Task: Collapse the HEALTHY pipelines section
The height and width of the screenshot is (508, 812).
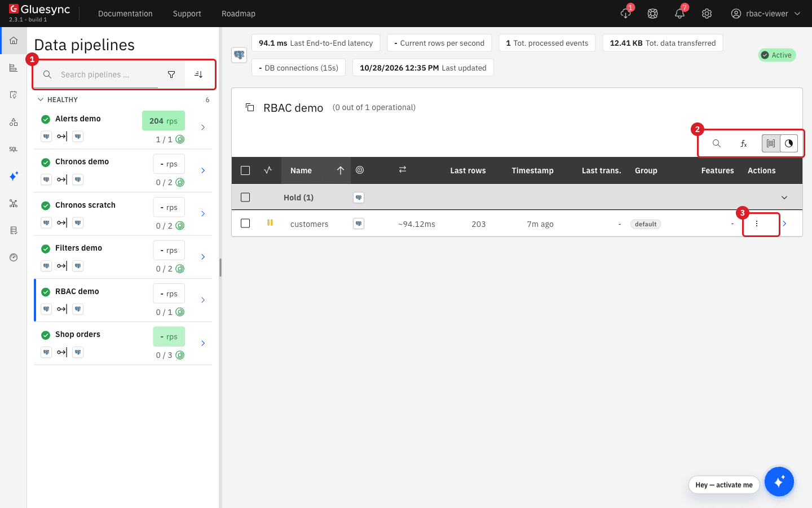Action: tap(41, 99)
